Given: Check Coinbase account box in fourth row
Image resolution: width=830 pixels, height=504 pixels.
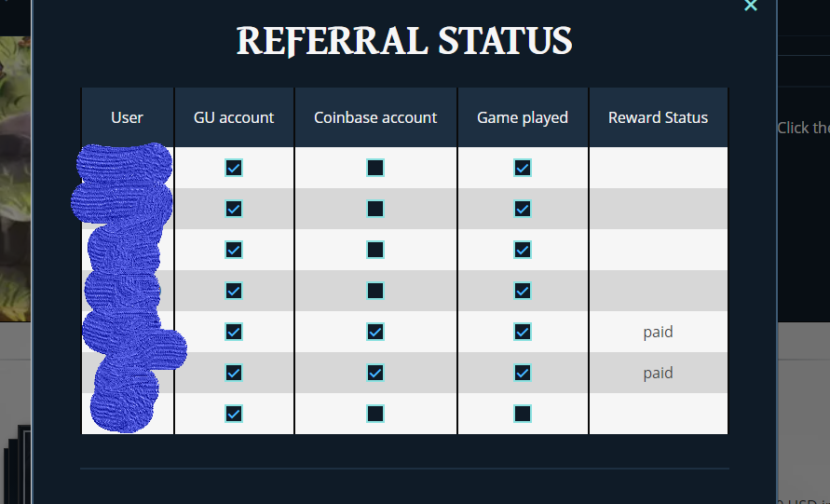Looking at the screenshot, I should (375, 291).
